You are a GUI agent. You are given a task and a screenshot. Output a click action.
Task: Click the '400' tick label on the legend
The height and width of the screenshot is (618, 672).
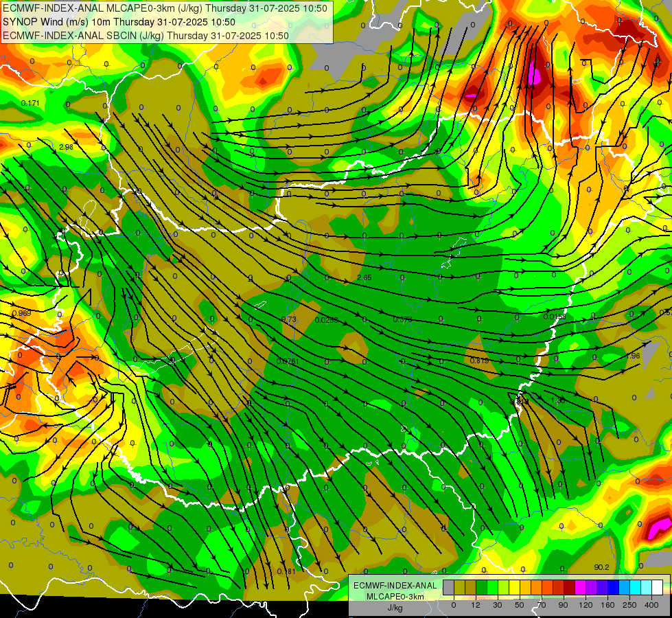[651, 605]
